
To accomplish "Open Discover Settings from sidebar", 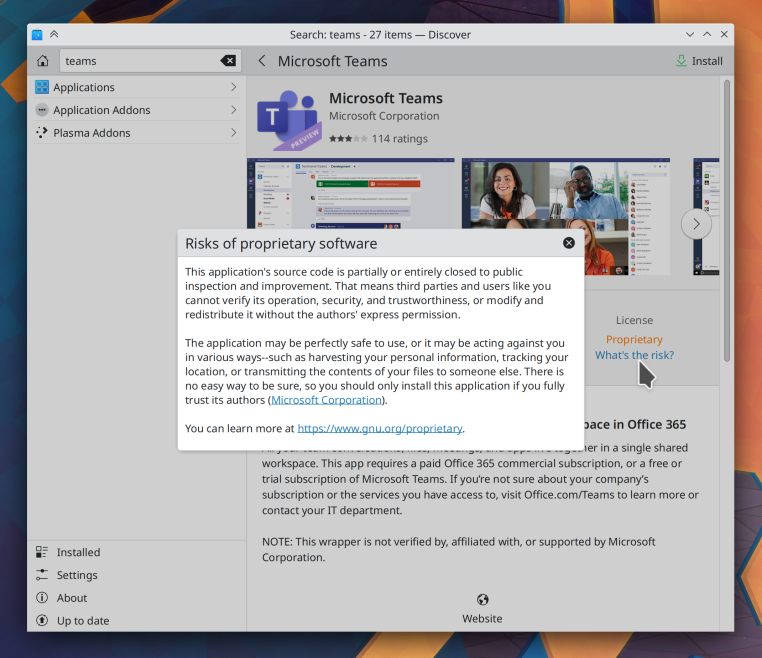I will click(x=76, y=575).
